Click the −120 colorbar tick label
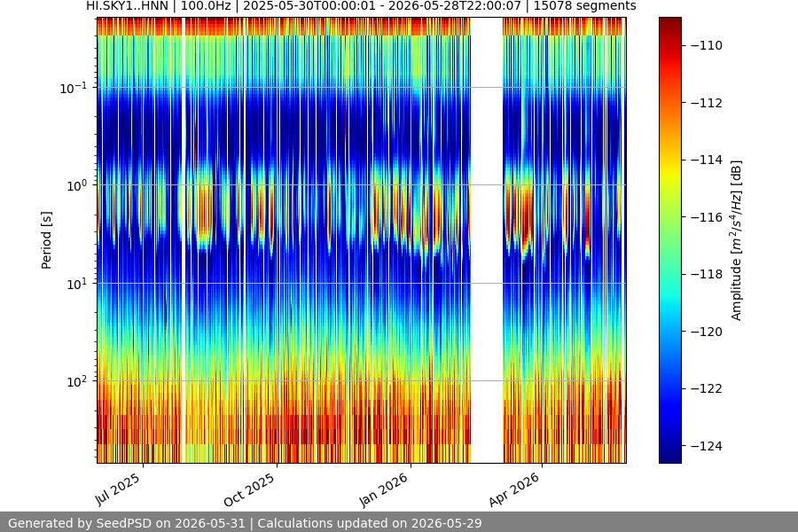 click(x=707, y=332)
